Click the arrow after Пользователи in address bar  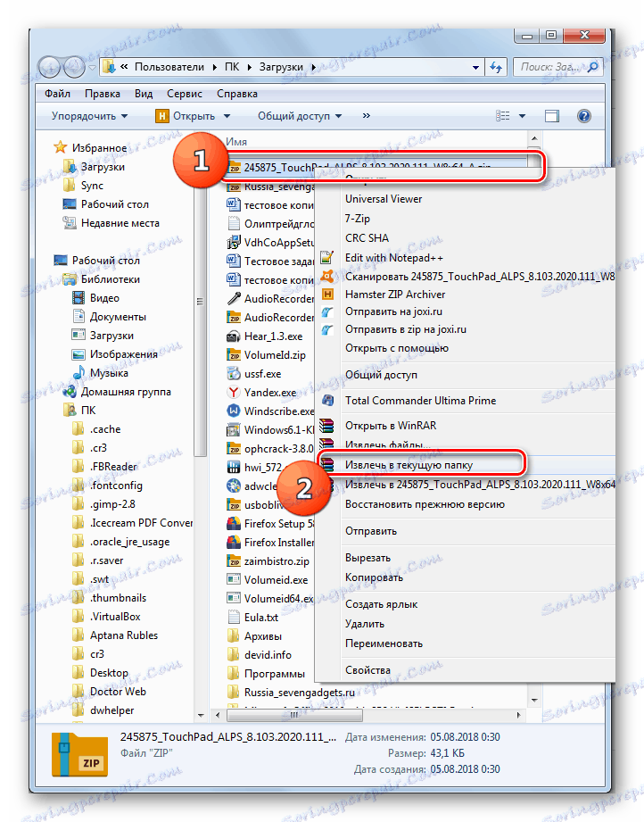215,67
